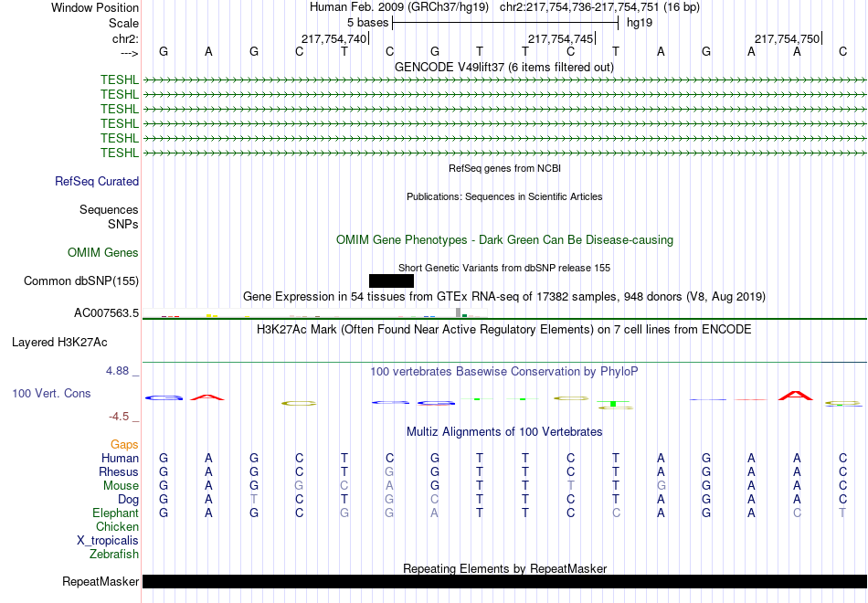
Task: Click the 217,754,750 position marker
Action: point(788,38)
